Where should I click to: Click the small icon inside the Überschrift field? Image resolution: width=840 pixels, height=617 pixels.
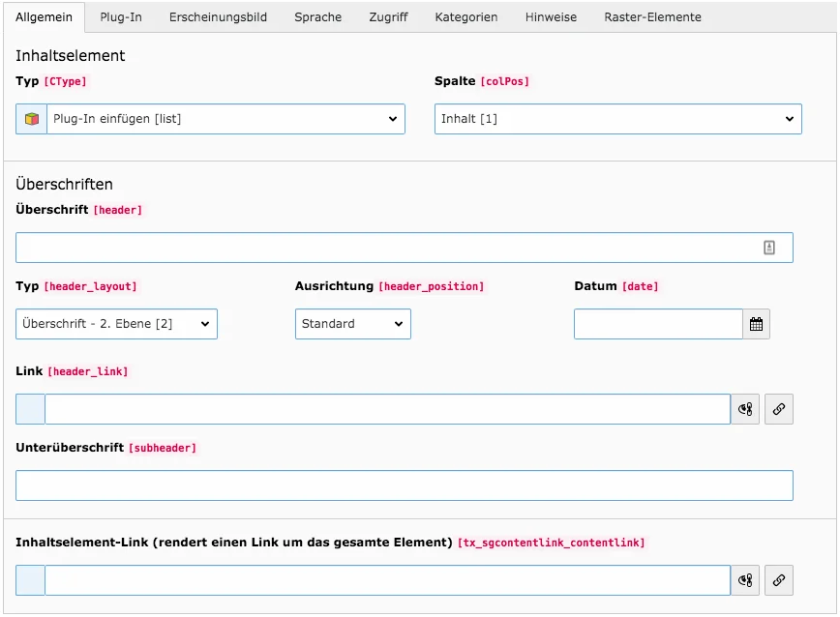coord(769,247)
